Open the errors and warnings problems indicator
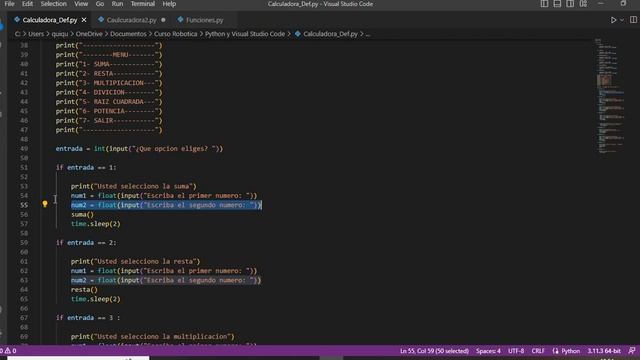 (x=8, y=351)
